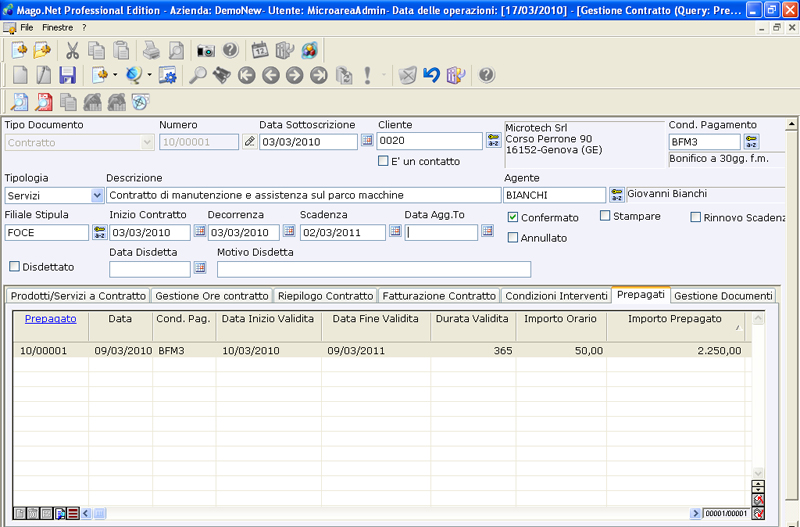Open the File menu

tap(27, 28)
